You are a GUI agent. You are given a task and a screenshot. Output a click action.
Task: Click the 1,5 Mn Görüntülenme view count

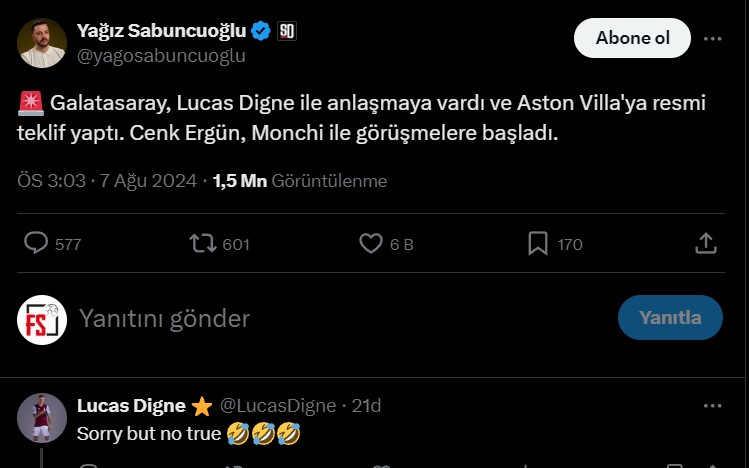(x=300, y=181)
